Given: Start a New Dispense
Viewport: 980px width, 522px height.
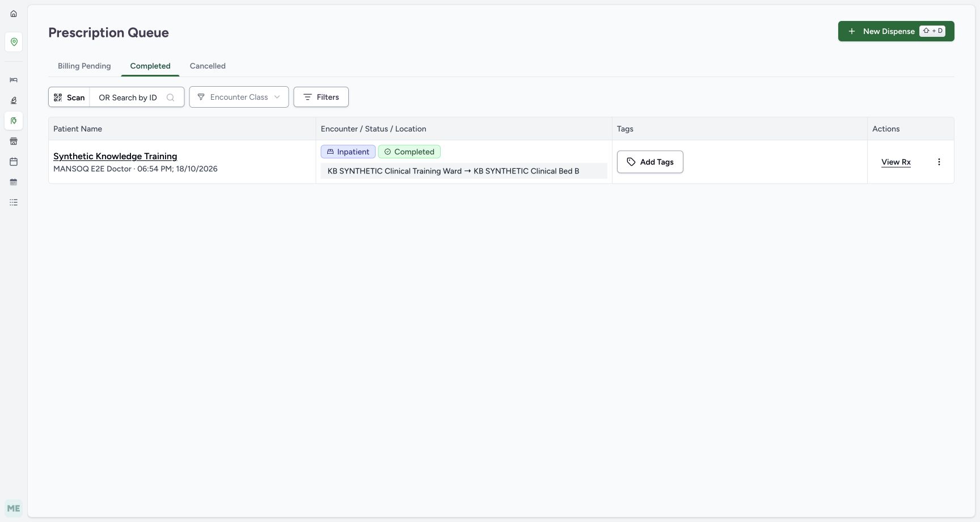Looking at the screenshot, I should (896, 31).
